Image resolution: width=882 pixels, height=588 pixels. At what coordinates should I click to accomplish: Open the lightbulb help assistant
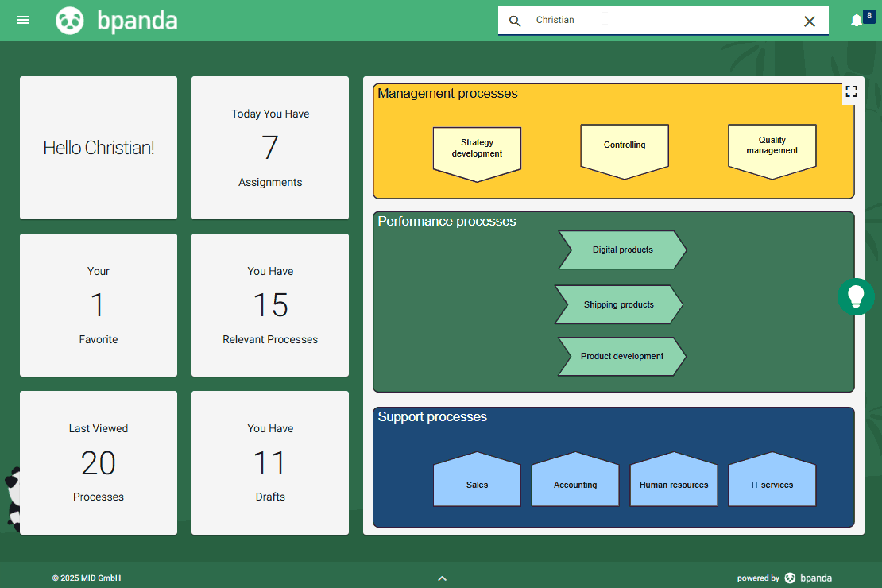click(x=856, y=296)
